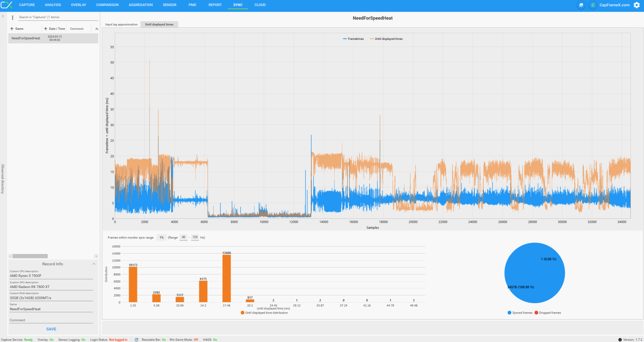Switch to Input lag approximation tab
644x342 pixels.
121,24
